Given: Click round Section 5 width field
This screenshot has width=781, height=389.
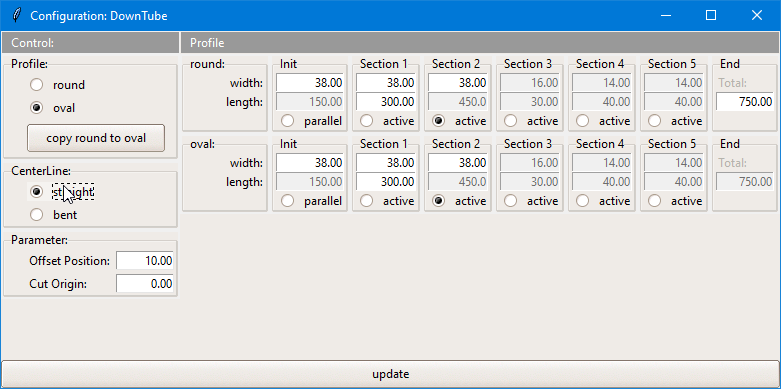Looking at the screenshot, I should click(x=674, y=82).
